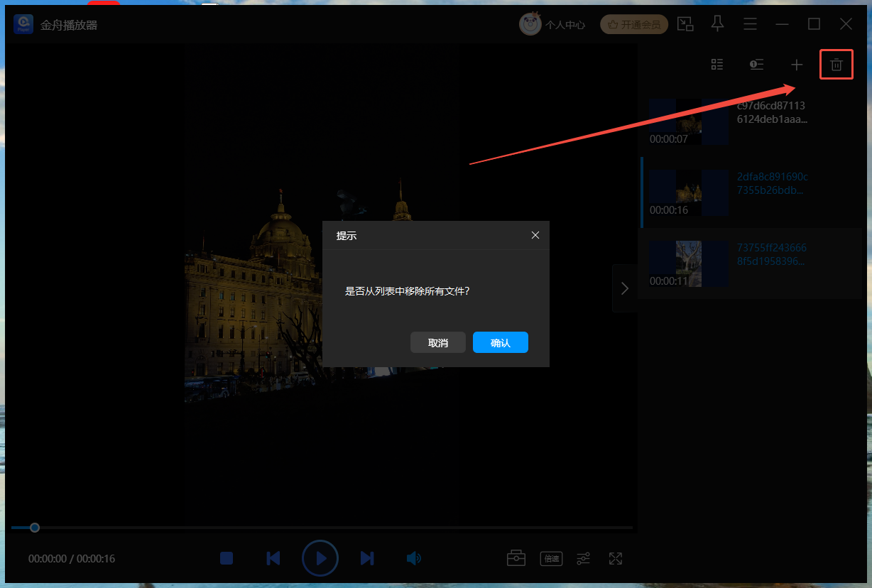
Task: Stop playback with the square button
Action: tap(227, 558)
